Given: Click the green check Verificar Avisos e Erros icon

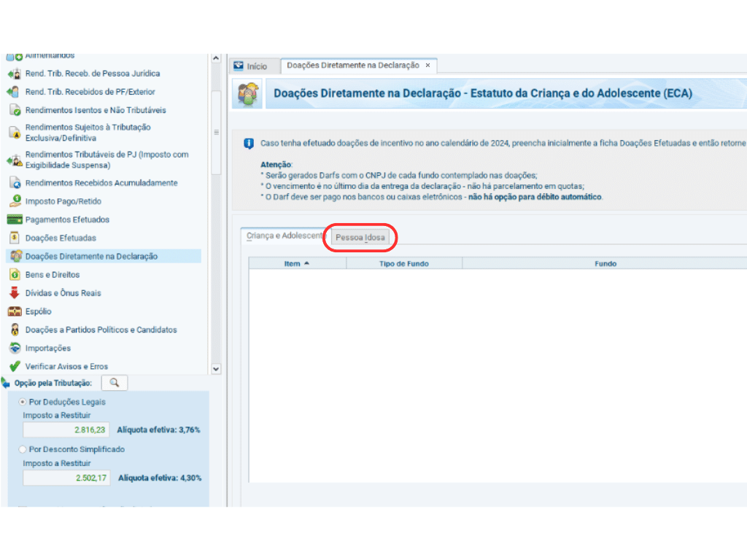Looking at the screenshot, I should coord(13,367).
